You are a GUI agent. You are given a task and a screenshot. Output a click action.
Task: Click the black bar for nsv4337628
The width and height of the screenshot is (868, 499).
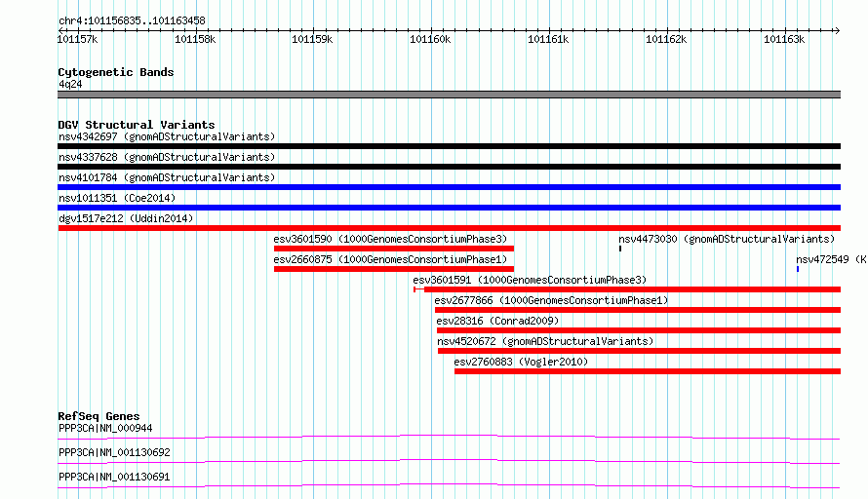[x=449, y=167]
